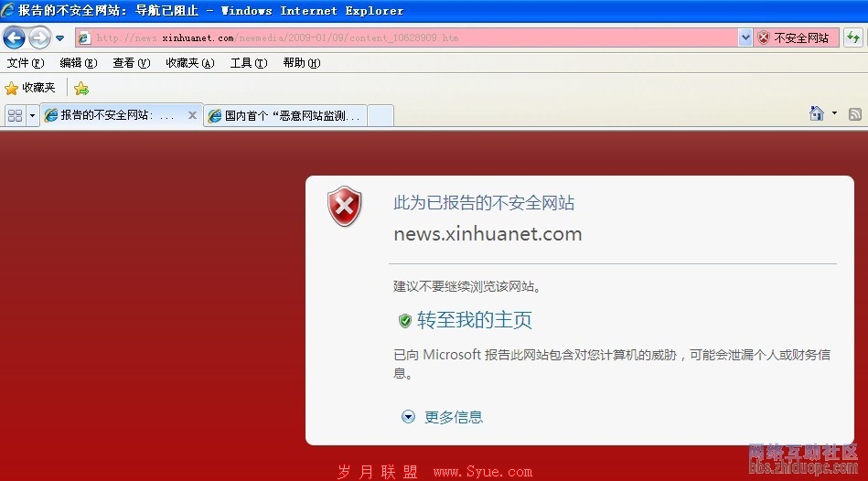Open a new blank tab
The image size is (868, 481).
380,115
